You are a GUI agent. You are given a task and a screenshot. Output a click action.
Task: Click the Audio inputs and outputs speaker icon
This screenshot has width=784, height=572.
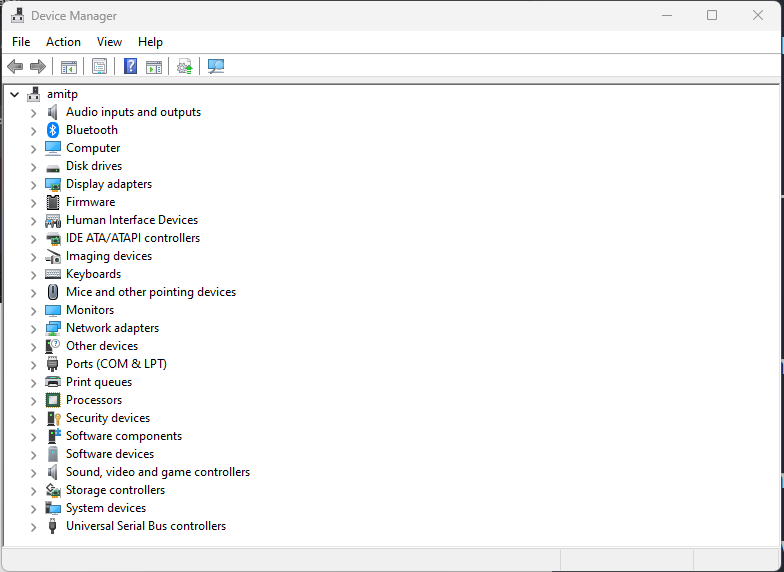(52, 112)
